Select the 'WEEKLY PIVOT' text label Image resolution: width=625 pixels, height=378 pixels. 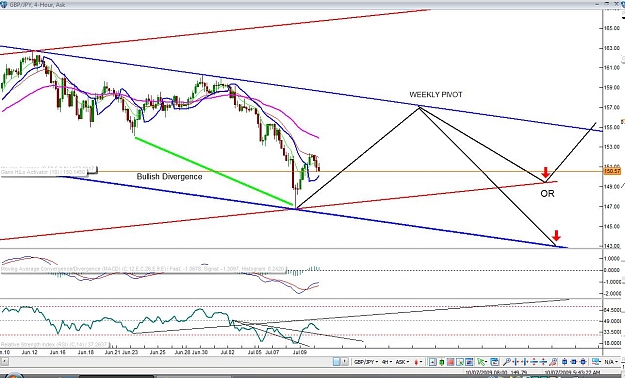pyautogui.click(x=436, y=94)
